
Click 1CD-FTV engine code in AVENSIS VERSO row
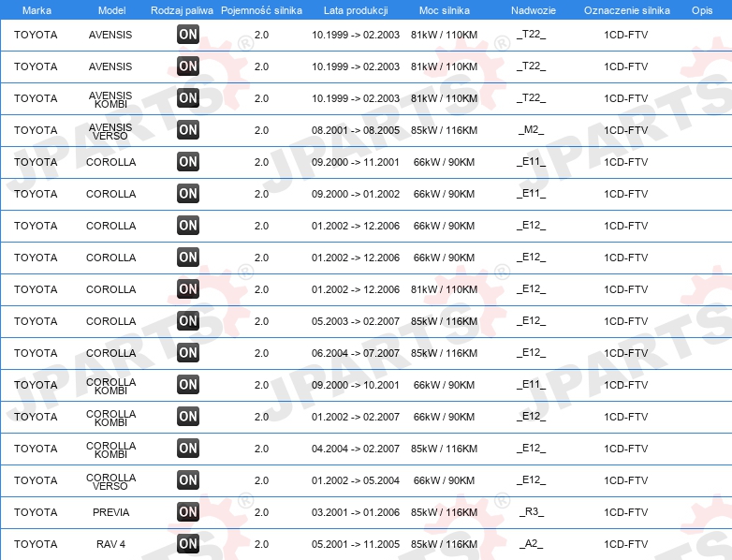625,130
